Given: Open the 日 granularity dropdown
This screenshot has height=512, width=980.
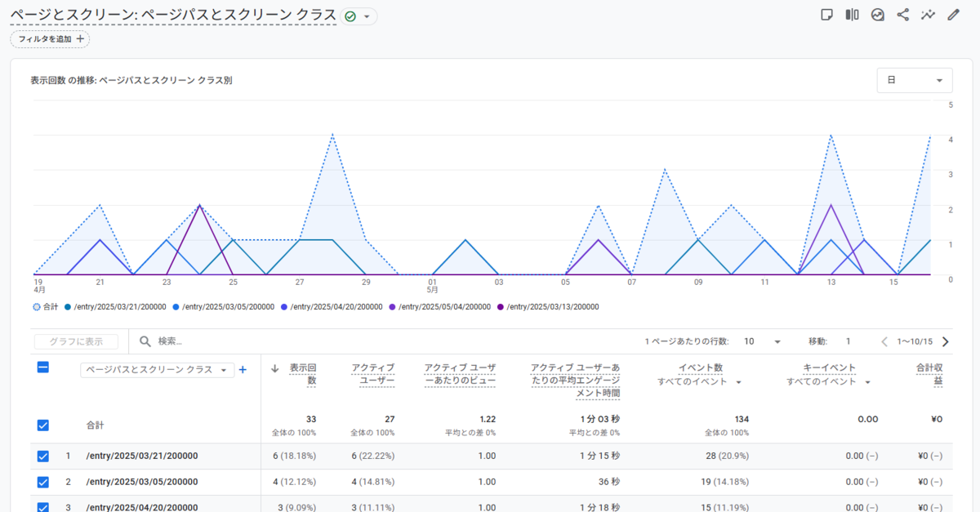Looking at the screenshot, I should 915,80.
